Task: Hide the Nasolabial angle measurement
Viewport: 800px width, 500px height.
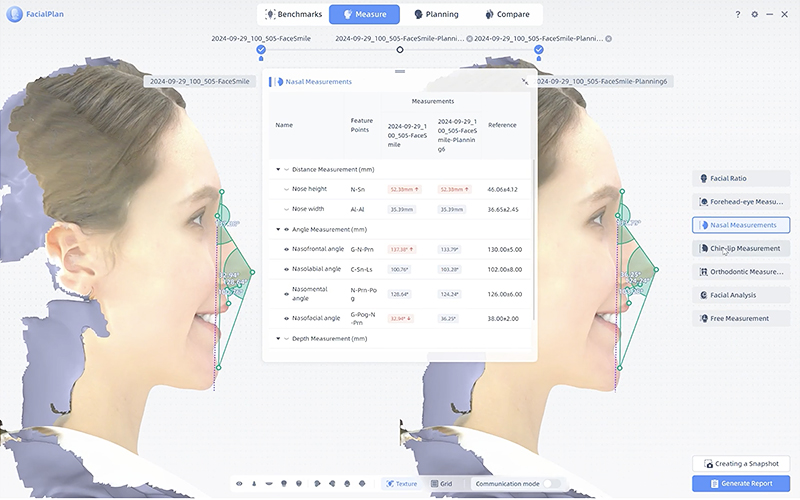Action: coord(286,269)
